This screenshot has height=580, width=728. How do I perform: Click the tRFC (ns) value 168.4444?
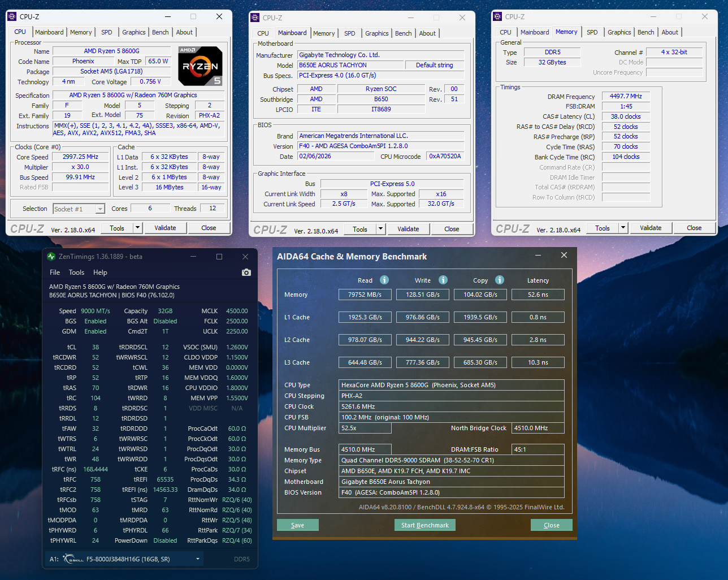(x=96, y=469)
